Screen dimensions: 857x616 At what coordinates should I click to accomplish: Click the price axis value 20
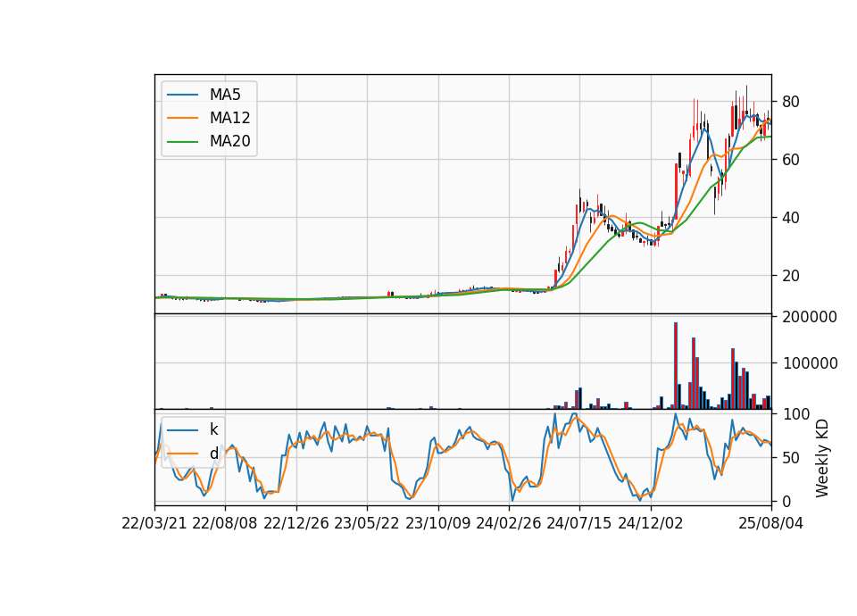[x=790, y=276]
